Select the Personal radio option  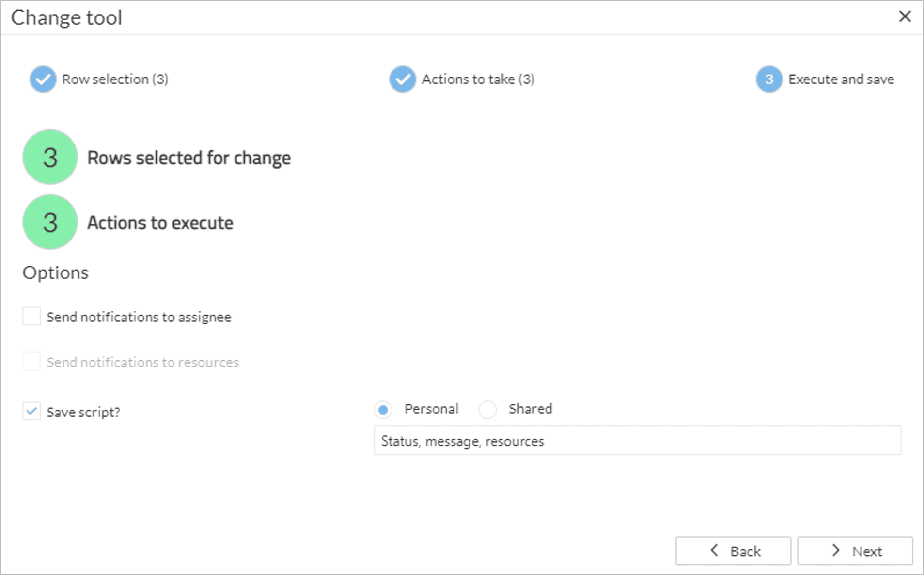tap(383, 410)
